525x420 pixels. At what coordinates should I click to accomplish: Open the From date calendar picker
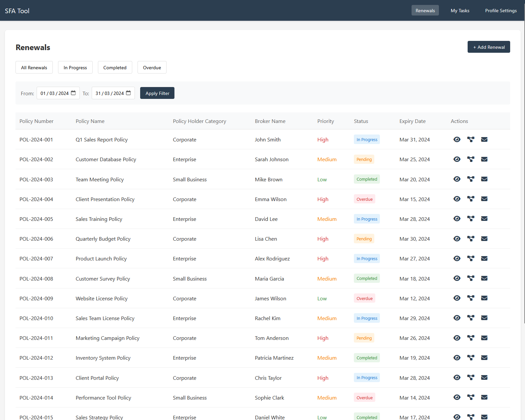click(73, 93)
